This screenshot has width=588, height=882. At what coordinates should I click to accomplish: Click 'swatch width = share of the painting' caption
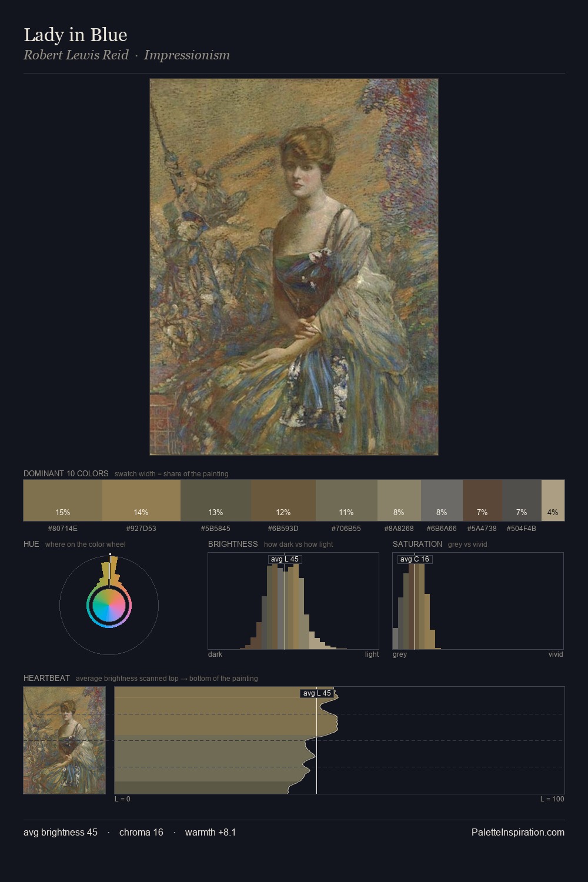(x=172, y=474)
